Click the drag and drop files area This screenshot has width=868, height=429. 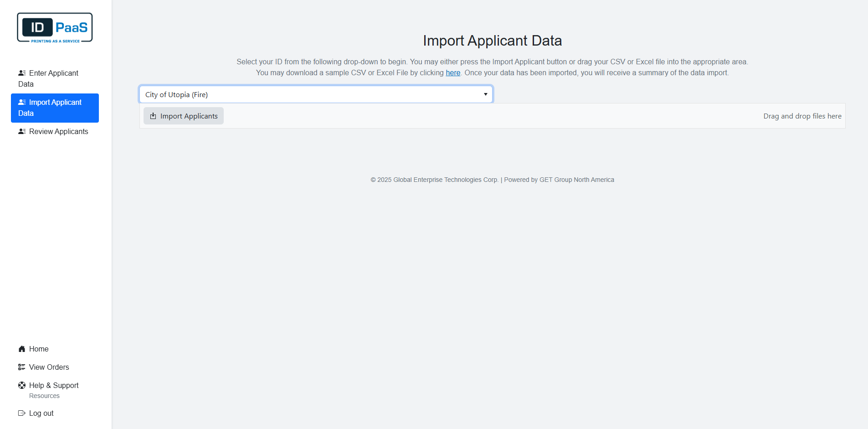802,116
